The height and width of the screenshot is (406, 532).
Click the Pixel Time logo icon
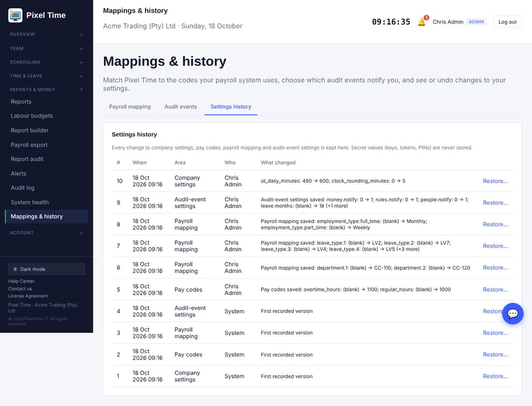tap(15, 15)
